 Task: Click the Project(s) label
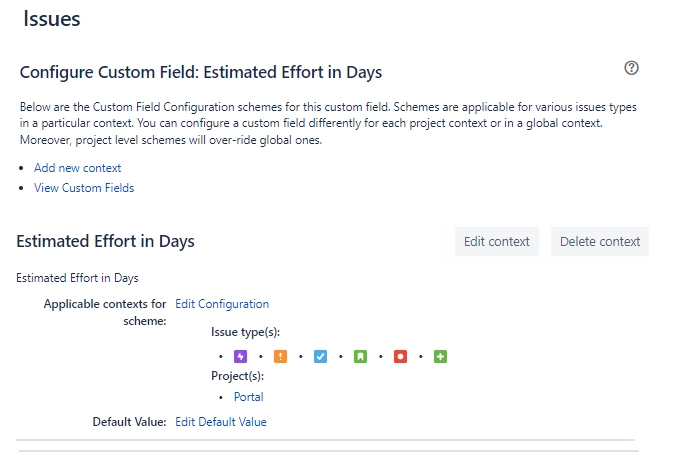pos(238,376)
